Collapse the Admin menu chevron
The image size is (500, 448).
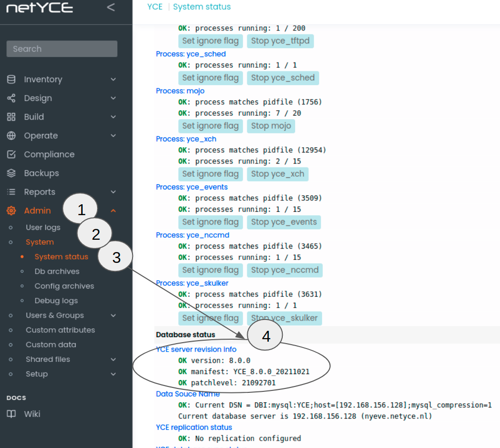click(113, 211)
